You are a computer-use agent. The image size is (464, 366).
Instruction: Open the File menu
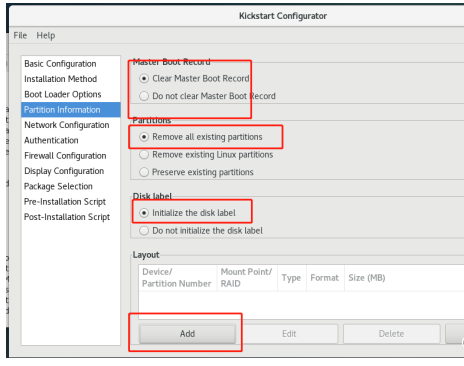20,35
